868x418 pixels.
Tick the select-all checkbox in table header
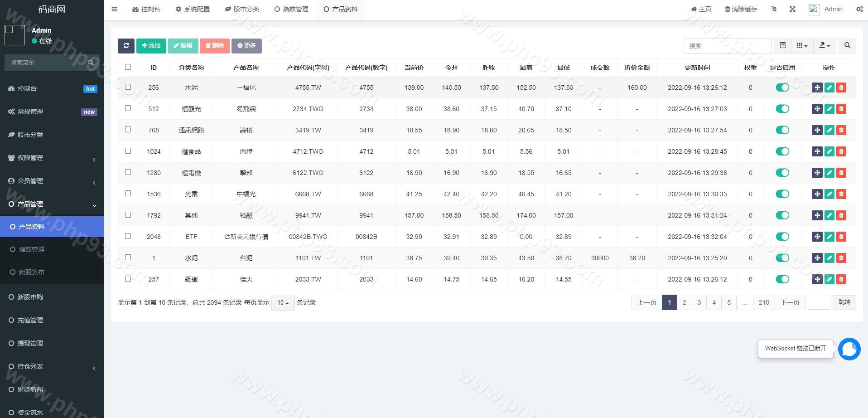tap(128, 67)
